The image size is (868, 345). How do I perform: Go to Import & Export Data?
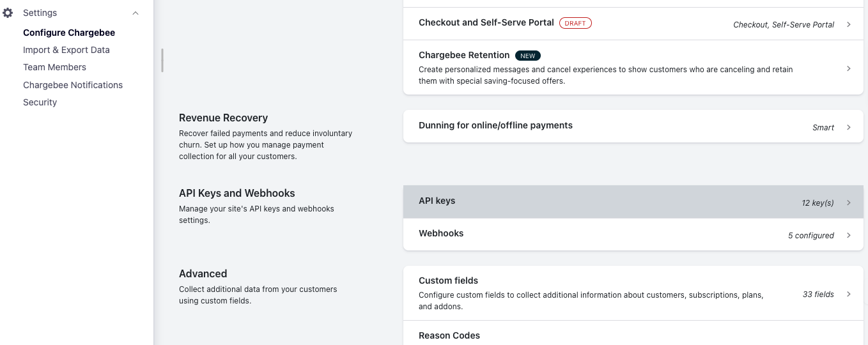[66, 50]
